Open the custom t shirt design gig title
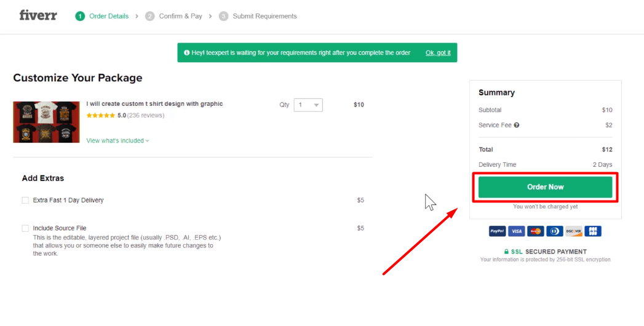 click(154, 104)
